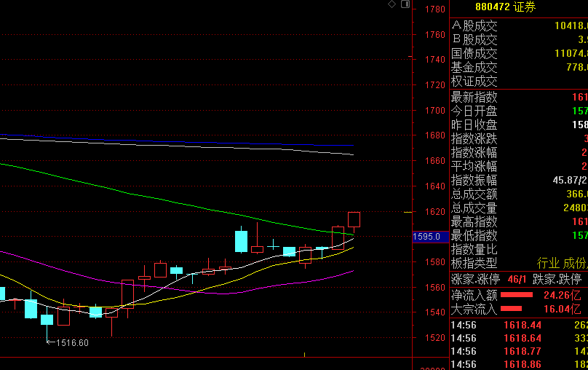Click the diamond marker icon above chart
588x370 pixels.
(392, 4)
